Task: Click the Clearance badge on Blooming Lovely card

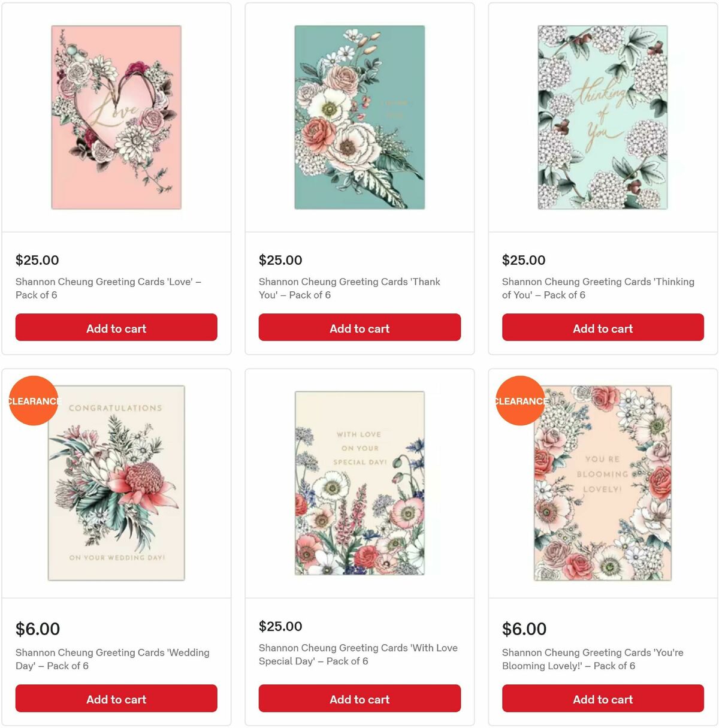Action: 520,401
